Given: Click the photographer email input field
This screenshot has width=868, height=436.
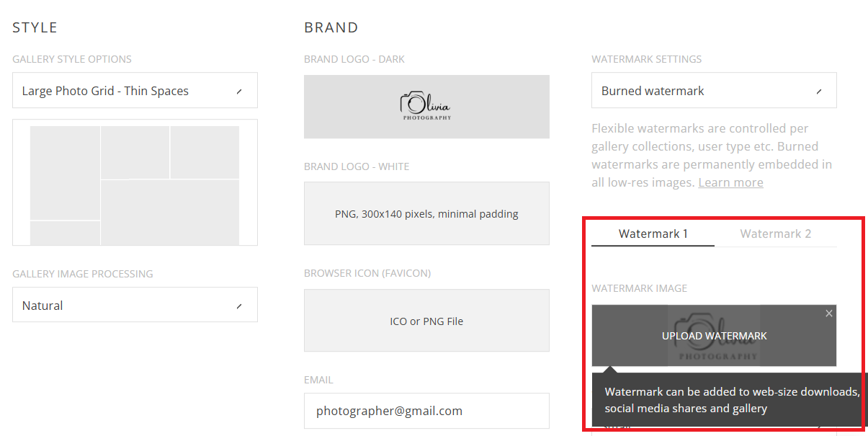Looking at the screenshot, I should pos(426,410).
